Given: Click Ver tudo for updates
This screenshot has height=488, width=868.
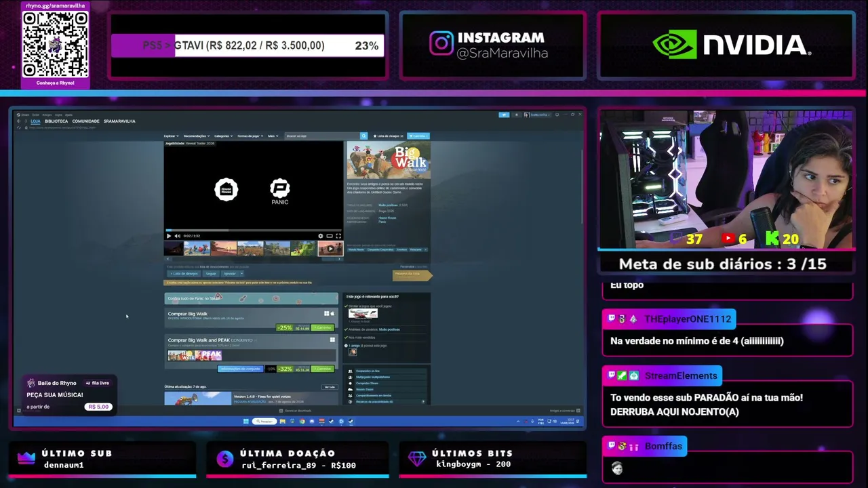Looking at the screenshot, I should 329,387.
